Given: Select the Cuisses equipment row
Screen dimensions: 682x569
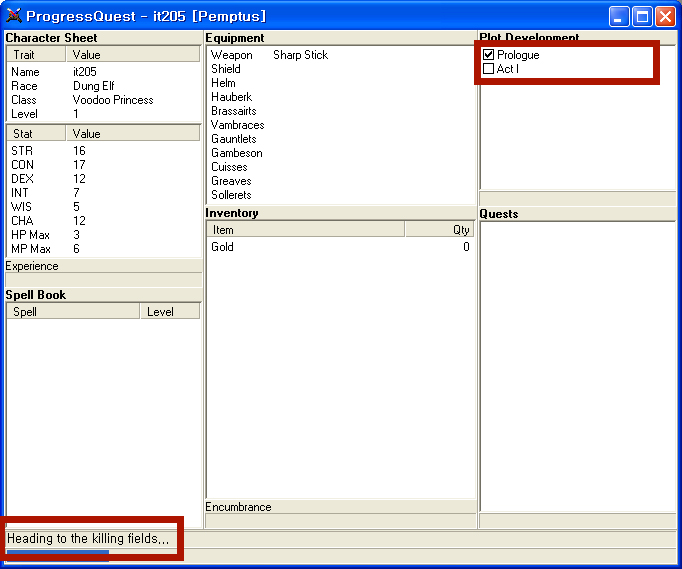Looking at the screenshot, I should point(341,167).
